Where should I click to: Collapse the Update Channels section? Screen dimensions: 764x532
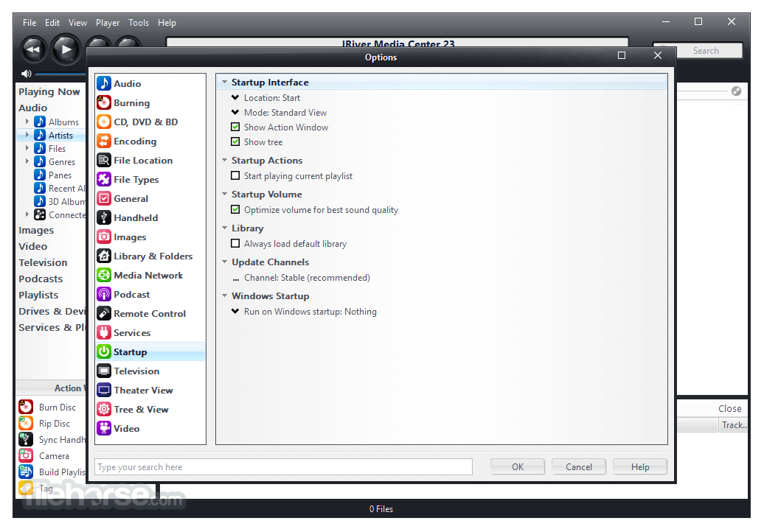tap(225, 262)
